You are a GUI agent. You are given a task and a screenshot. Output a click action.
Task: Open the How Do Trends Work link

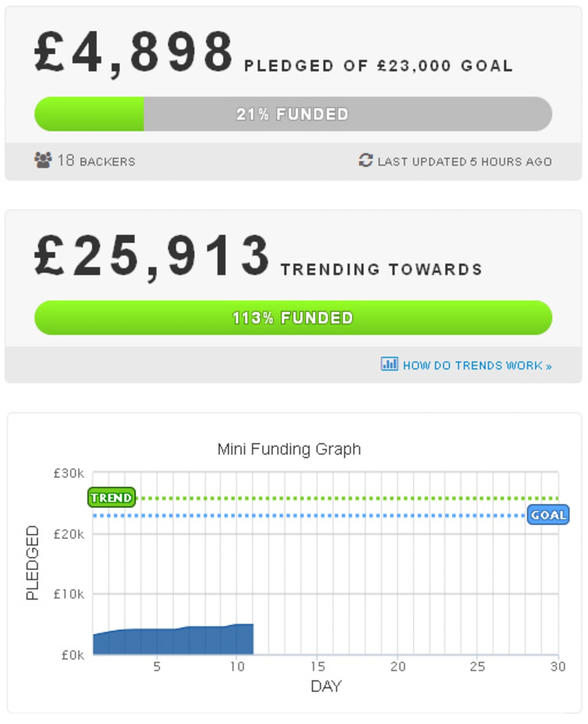(477, 366)
